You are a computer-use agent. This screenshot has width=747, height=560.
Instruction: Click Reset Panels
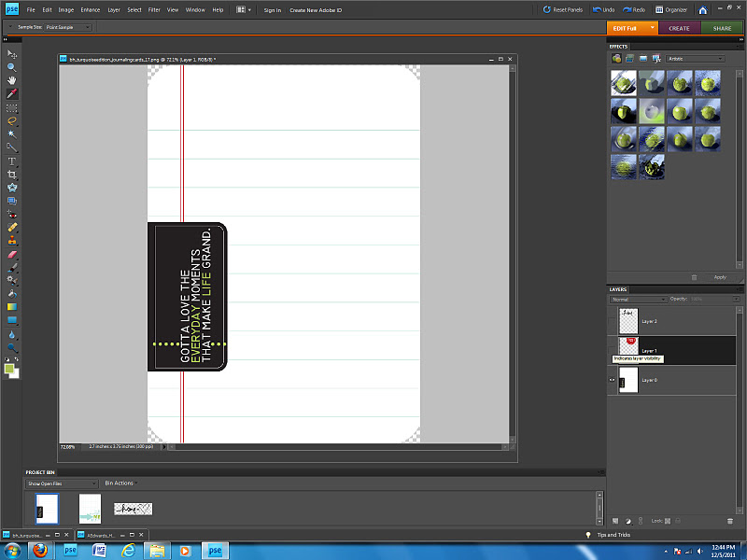pos(563,10)
